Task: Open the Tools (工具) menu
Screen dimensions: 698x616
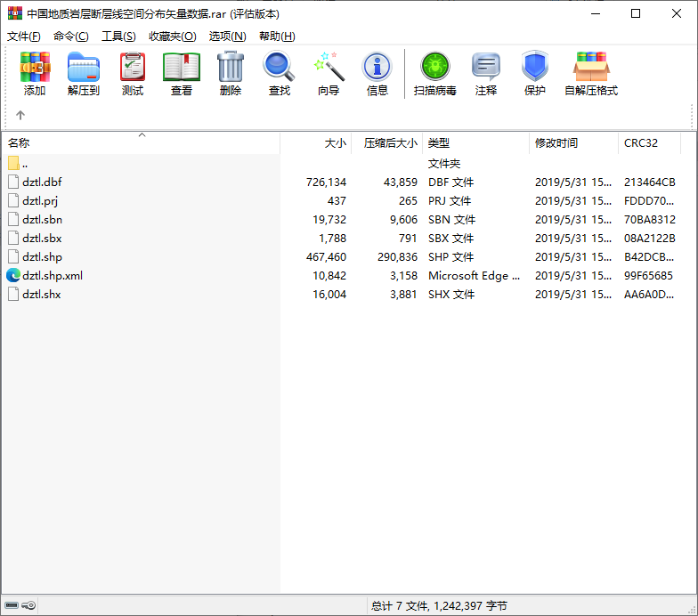Action: point(118,36)
